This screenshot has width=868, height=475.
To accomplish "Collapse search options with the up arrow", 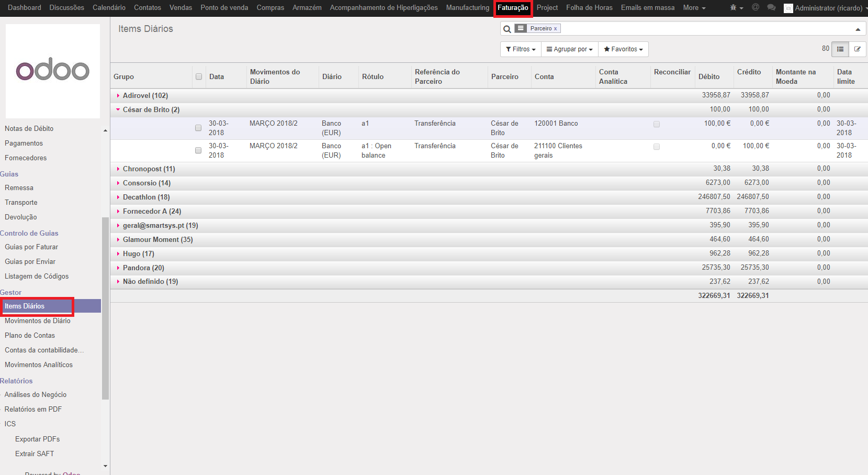I will pos(858,29).
